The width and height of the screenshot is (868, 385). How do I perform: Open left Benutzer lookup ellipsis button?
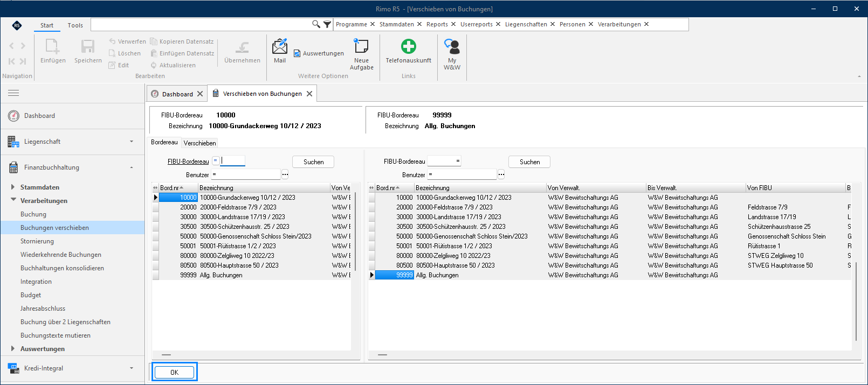(285, 174)
